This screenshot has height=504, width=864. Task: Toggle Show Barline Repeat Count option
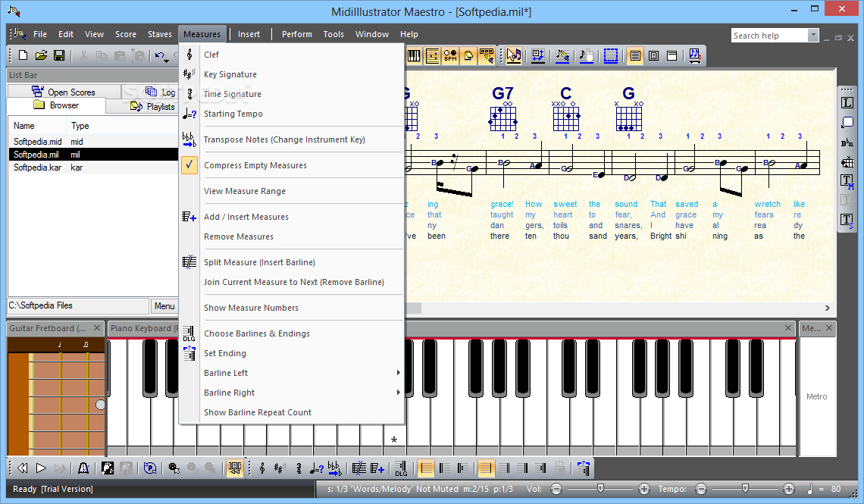pos(258,412)
